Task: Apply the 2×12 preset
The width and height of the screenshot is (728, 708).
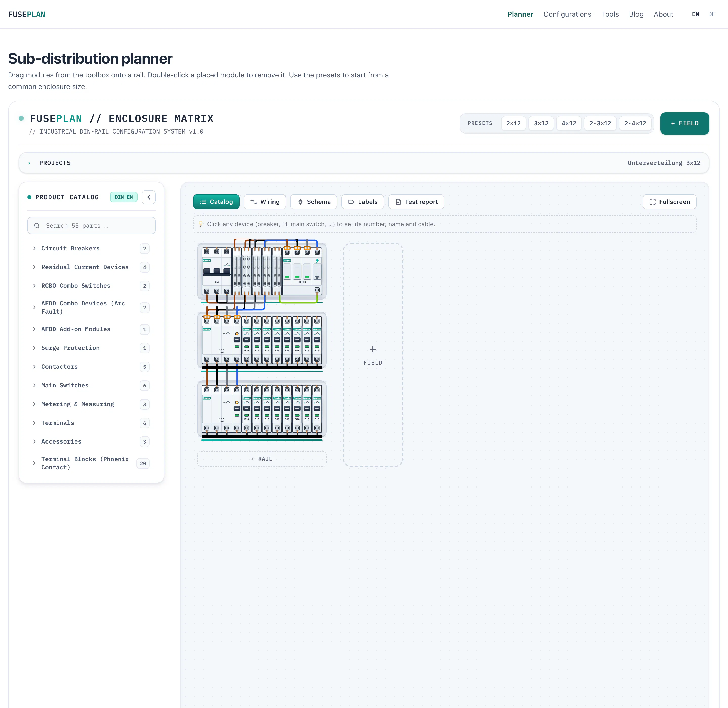Action: [513, 123]
